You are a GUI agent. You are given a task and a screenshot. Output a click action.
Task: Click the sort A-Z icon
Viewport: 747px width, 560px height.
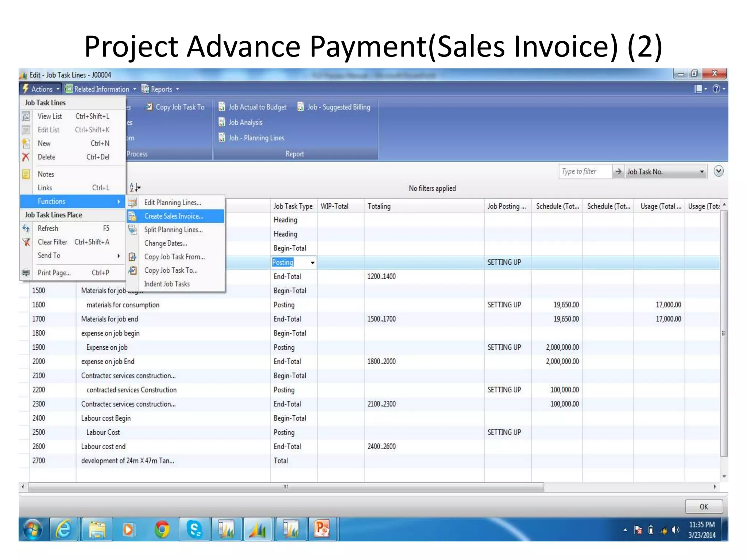pyautogui.click(x=135, y=188)
